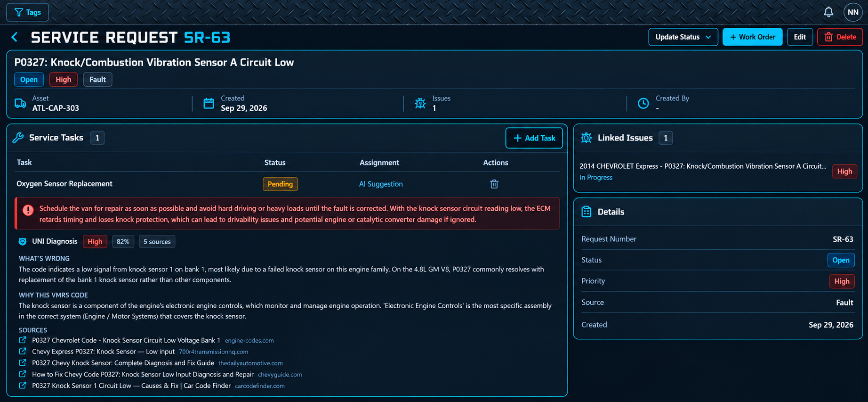Click the 5 sources badge

[157, 241]
